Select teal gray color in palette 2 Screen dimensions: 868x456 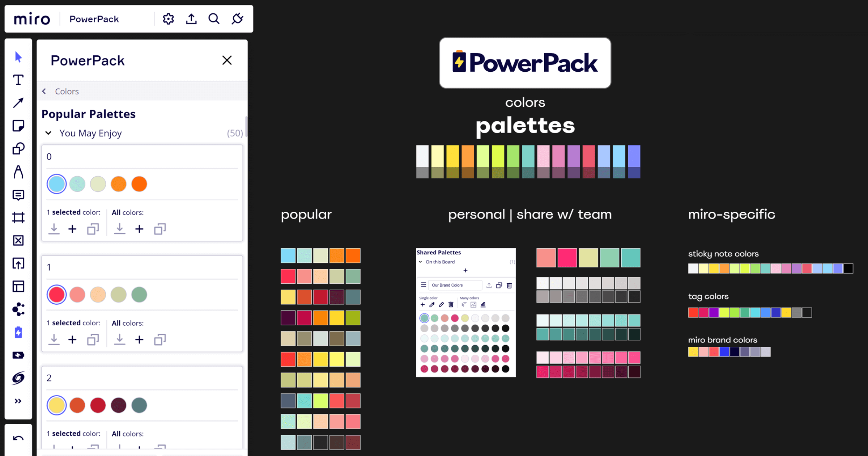[139, 405]
